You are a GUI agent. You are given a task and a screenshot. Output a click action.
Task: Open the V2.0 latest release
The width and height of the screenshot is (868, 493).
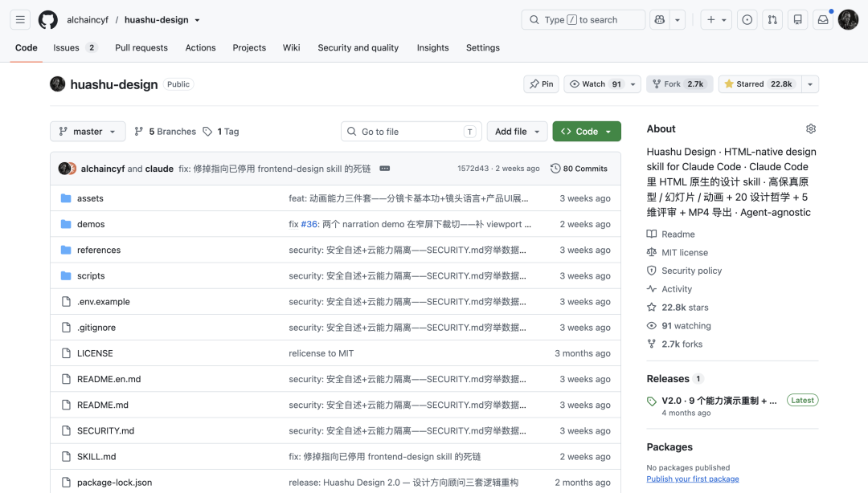pyautogui.click(x=719, y=401)
